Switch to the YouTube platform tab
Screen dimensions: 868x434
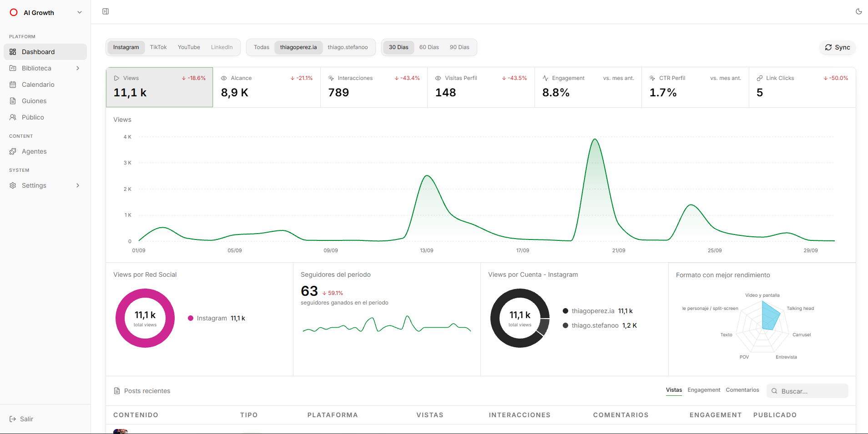click(189, 47)
